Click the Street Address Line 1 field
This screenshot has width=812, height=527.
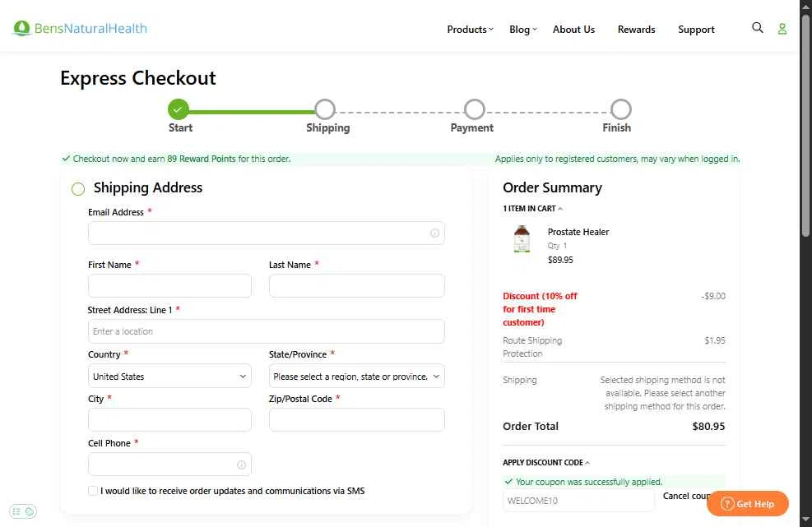pos(267,331)
